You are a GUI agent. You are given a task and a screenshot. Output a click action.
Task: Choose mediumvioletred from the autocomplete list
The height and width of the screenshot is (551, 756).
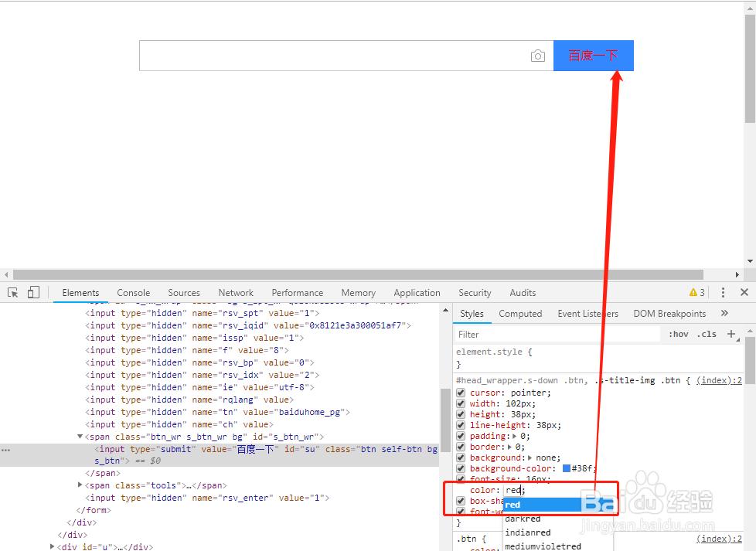tap(558, 546)
